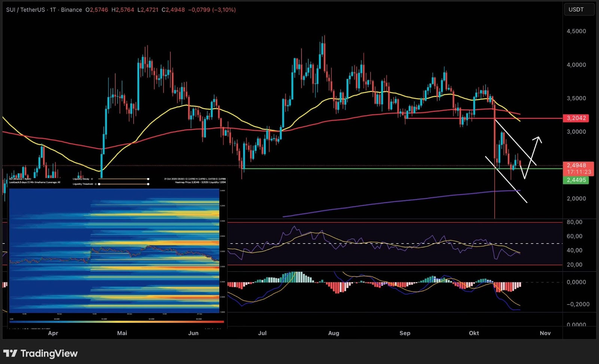
Task: Select the white arrowhead projection drawing
Action: (x=538, y=138)
